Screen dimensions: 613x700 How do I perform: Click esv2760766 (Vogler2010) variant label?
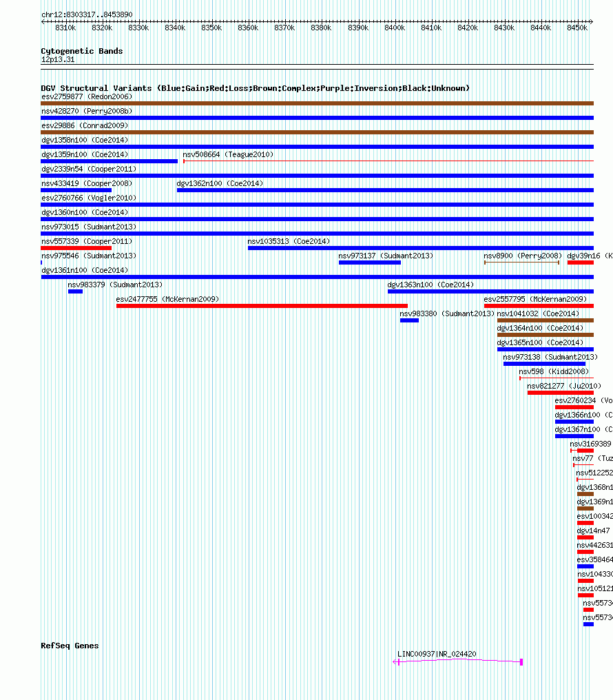coord(89,198)
